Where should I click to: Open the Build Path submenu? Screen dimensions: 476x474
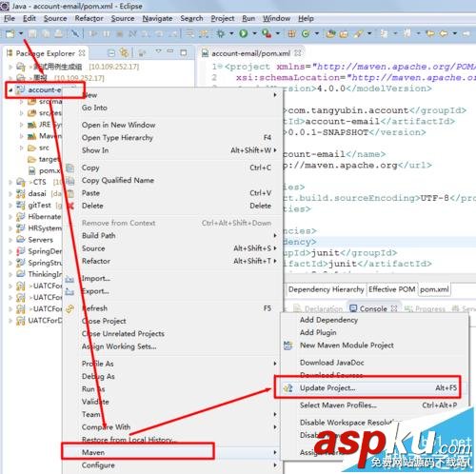coord(171,236)
